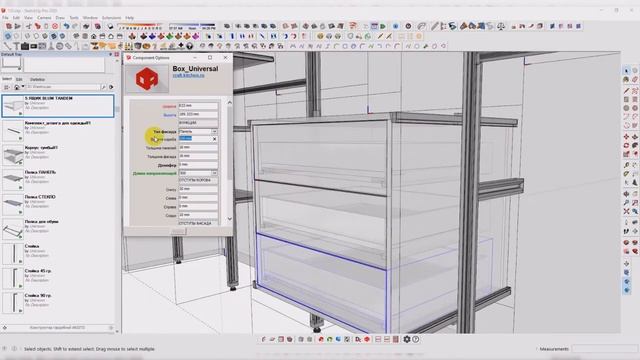
Task: Open navigation arrow beside home icon
Action: pyautogui.click(x=23, y=87)
